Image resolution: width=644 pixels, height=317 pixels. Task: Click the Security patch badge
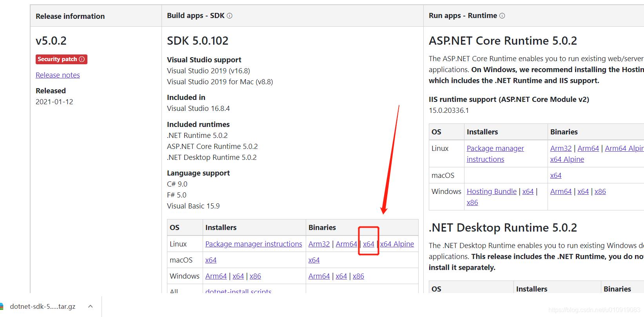pos(61,59)
